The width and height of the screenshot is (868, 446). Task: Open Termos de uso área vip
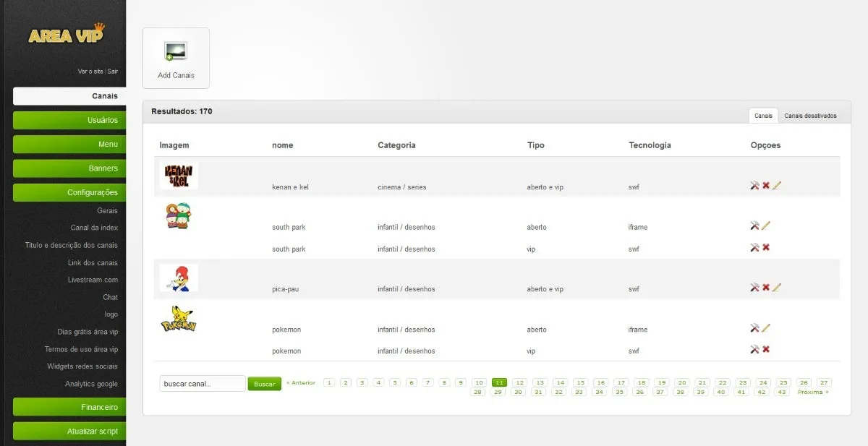[x=81, y=349]
